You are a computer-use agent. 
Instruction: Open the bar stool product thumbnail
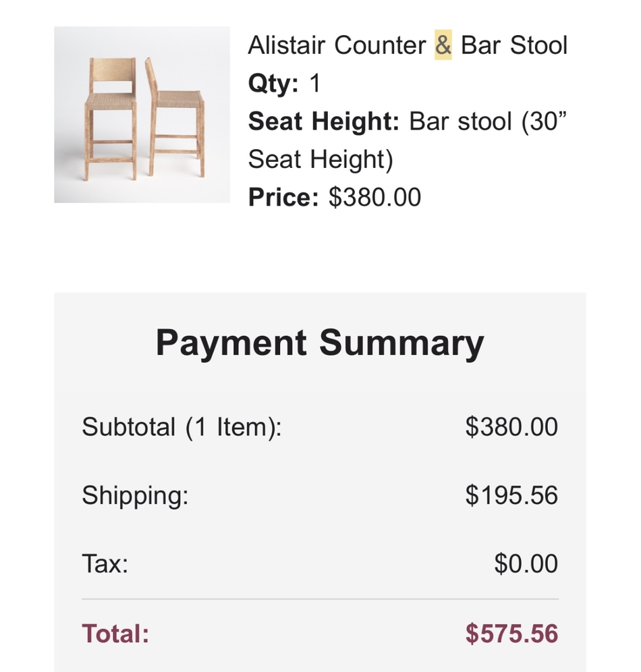[x=142, y=115]
